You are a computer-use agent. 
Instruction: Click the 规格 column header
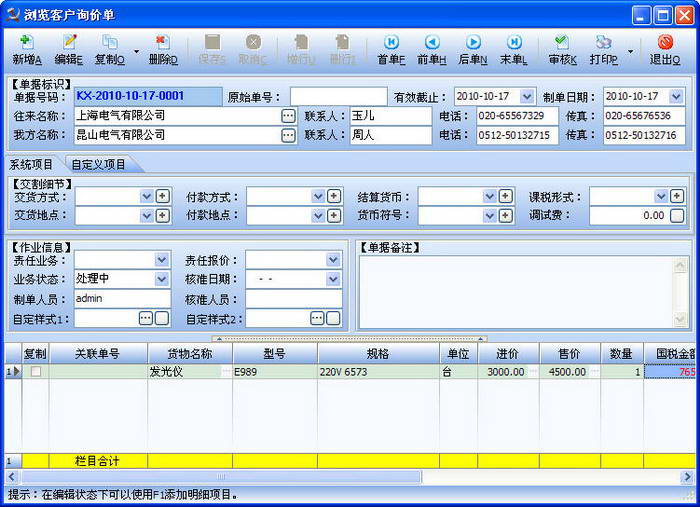pos(378,354)
